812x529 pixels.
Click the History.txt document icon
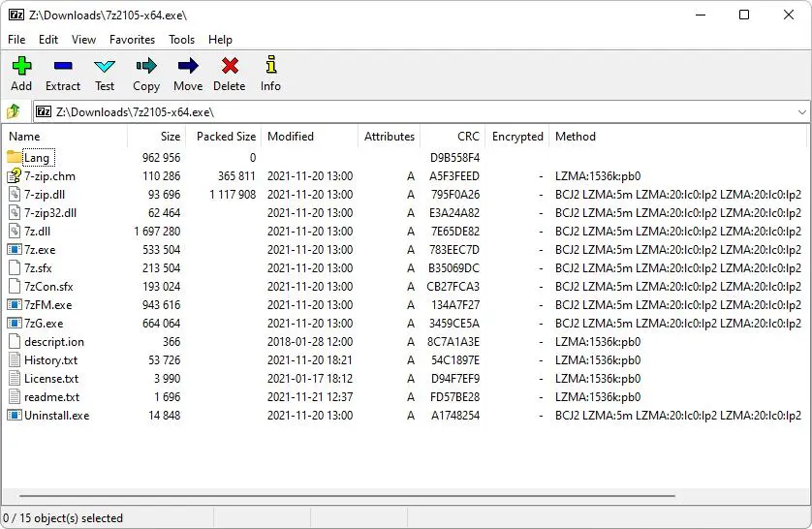[14, 359]
